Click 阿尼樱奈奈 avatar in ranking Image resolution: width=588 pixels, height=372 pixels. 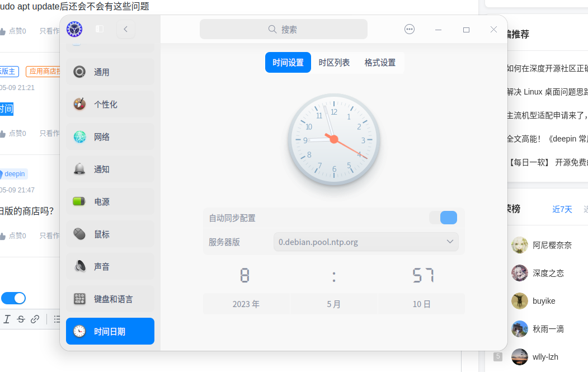pyautogui.click(x=520, y=245)
